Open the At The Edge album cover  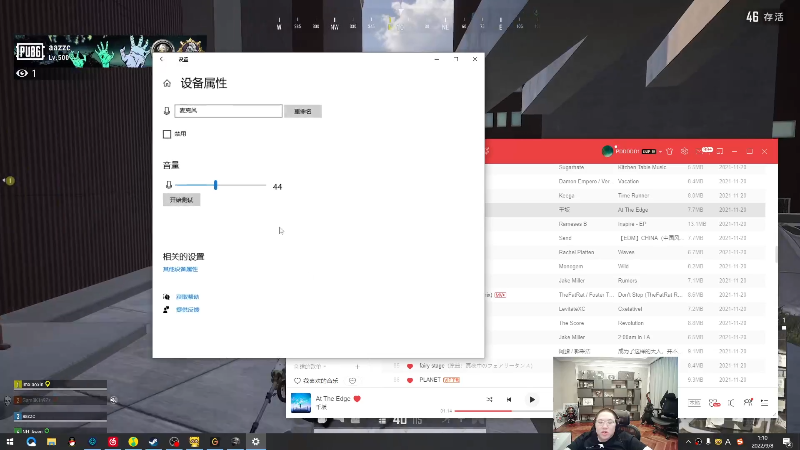(301, 403)
